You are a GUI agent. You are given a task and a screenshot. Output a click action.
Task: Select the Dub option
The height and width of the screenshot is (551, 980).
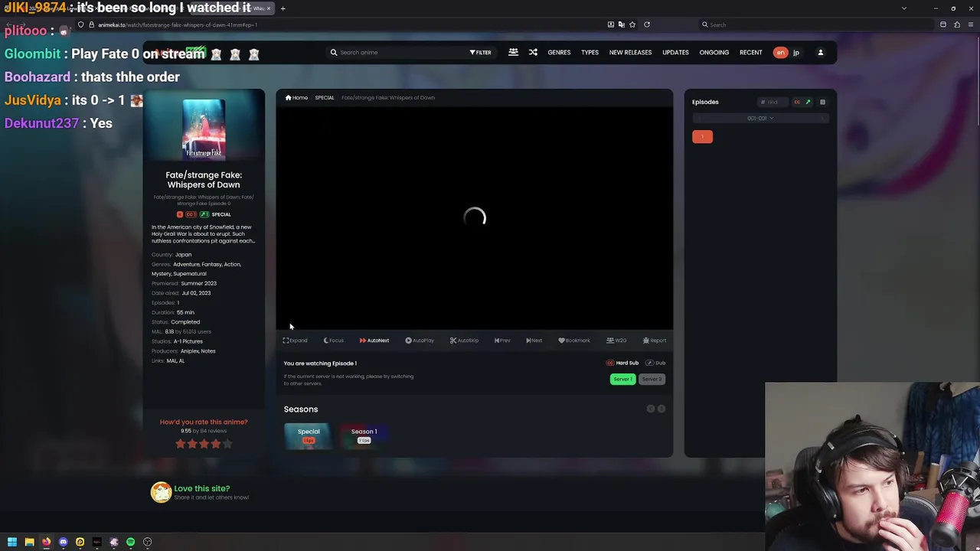pos(655,363)
